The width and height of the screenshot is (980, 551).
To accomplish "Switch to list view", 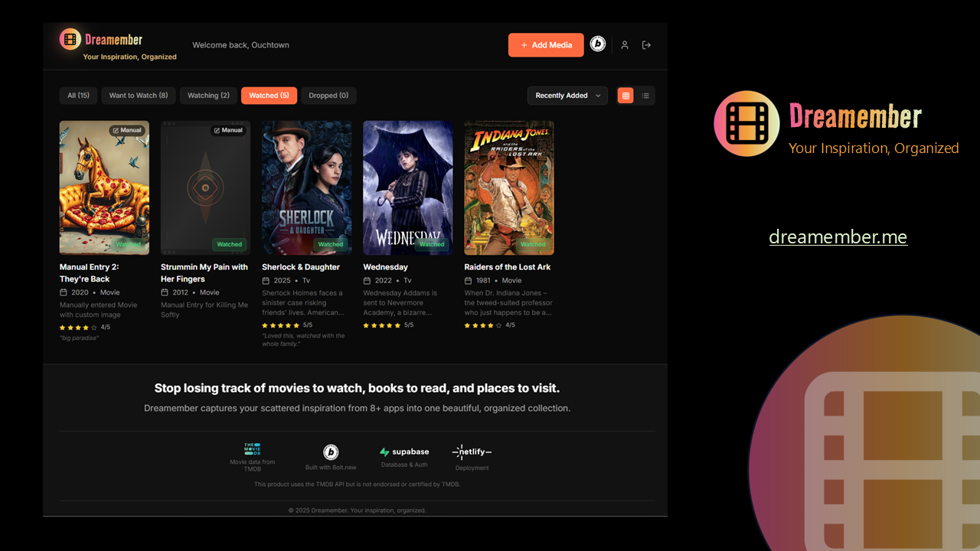I will click(x=645, y=96).
